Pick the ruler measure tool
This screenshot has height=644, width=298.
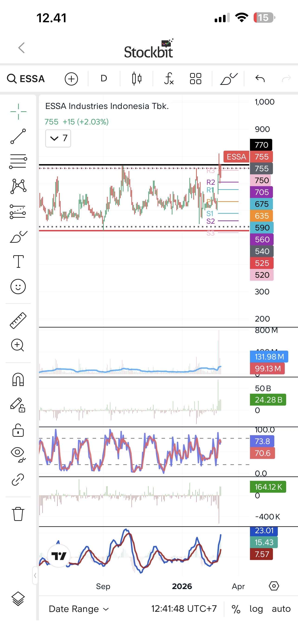coord(18,320)
